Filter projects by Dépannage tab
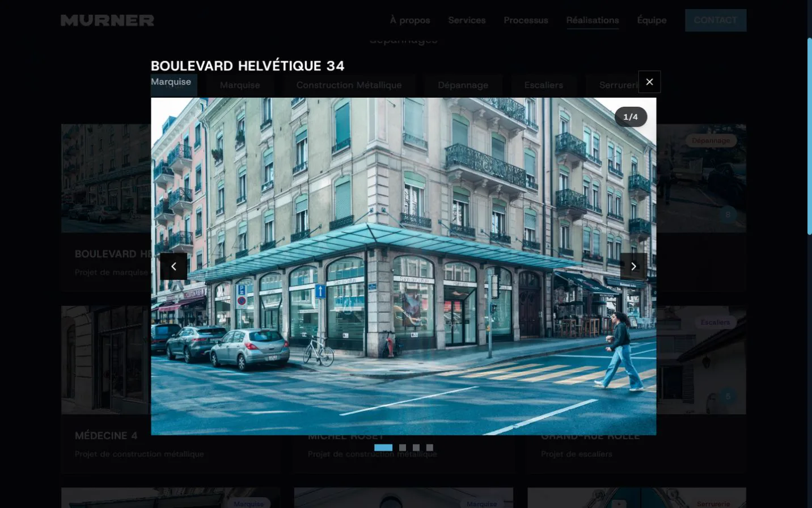 (x=463, y=85)
